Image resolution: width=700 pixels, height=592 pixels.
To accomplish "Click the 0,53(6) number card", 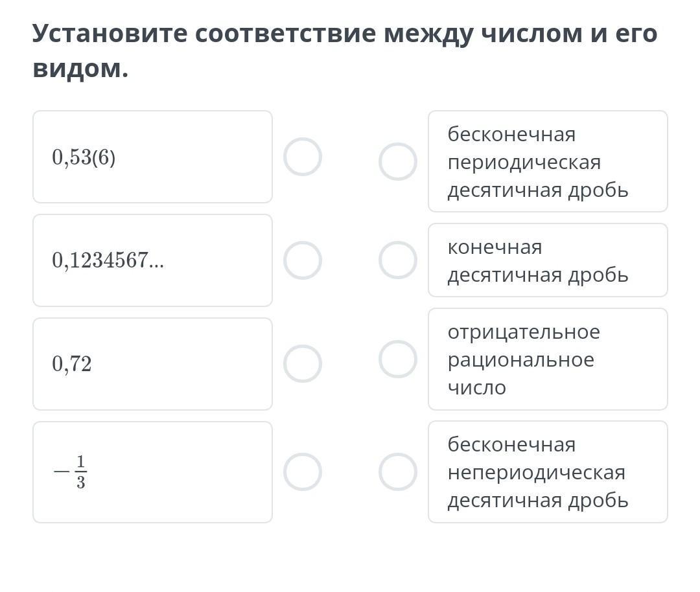I will click(152, 157).
